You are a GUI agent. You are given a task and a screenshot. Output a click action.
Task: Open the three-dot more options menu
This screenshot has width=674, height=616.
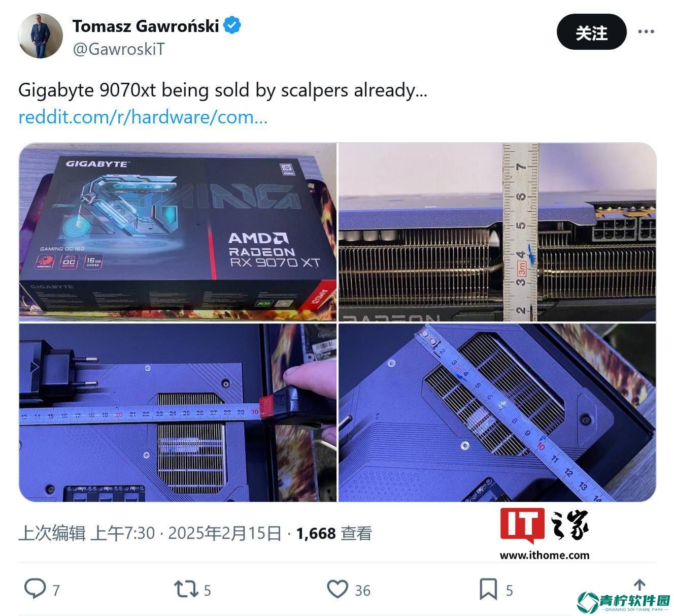coord(646,31)
